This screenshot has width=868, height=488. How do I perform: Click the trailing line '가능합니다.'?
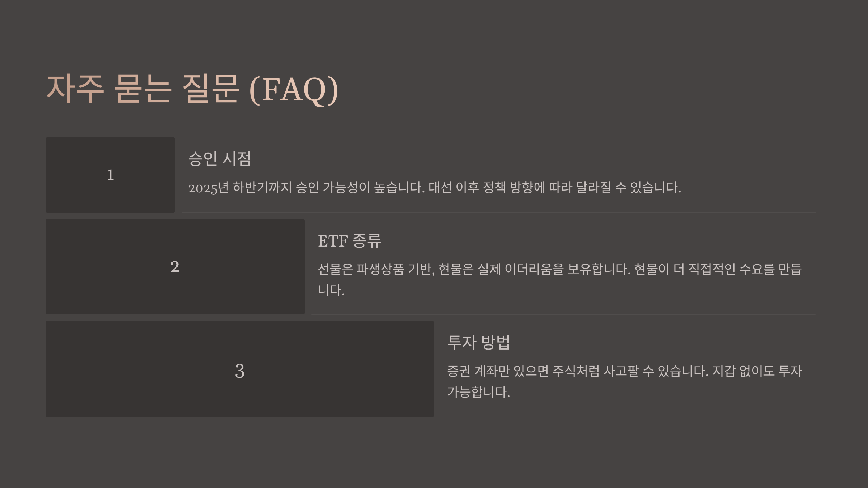point(478,392)
